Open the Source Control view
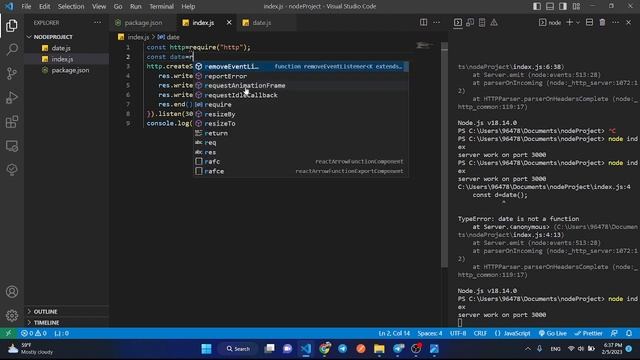Viewport: 640px width, 360px height. 12,73
